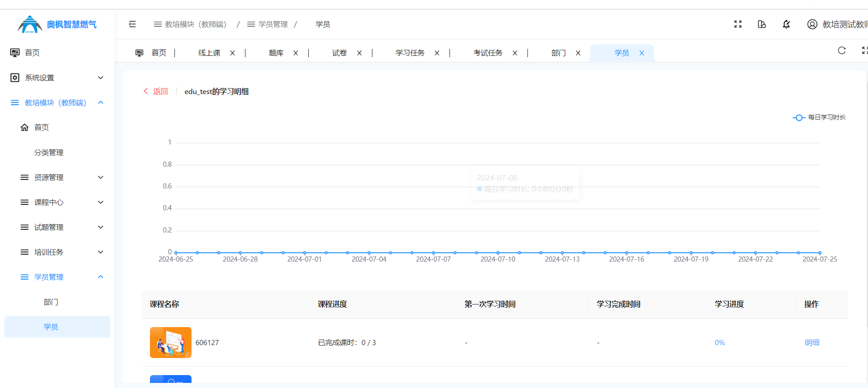This screenshot has height=388, width=868.
Task: Collapse the sidebar menu toggle icon
Action: point(132,24)
